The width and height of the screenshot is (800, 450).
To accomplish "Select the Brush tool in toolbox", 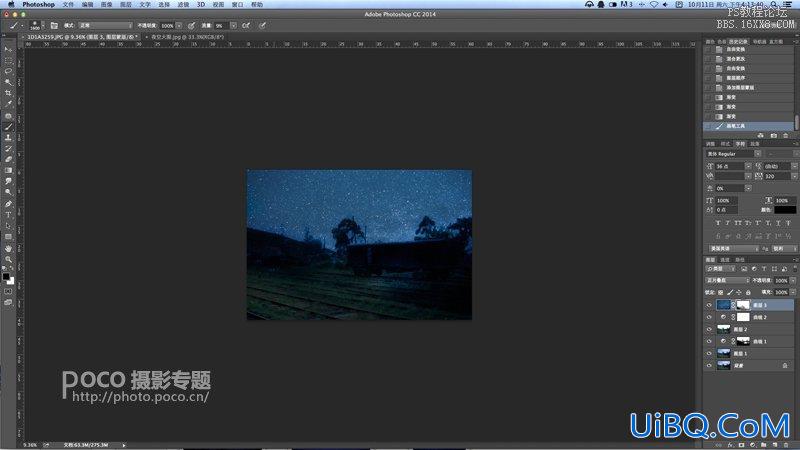I will coord(8,127).
